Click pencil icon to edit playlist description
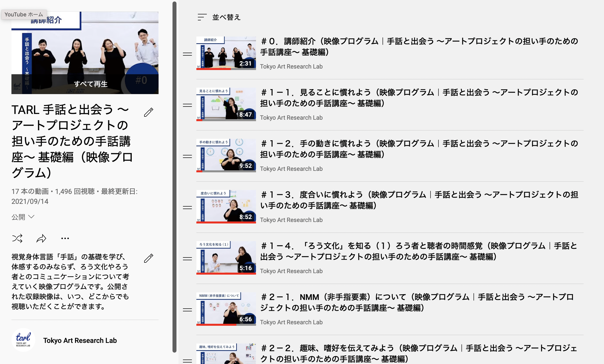Image resolution: width=604 pixels, height=364 pixels. (149, 258)
